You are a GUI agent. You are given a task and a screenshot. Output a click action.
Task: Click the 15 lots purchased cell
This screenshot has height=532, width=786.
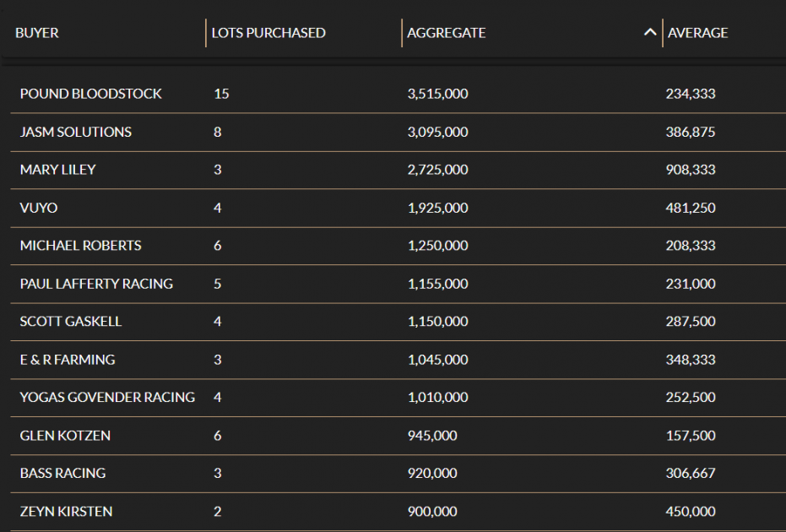(x=221, y=94)
